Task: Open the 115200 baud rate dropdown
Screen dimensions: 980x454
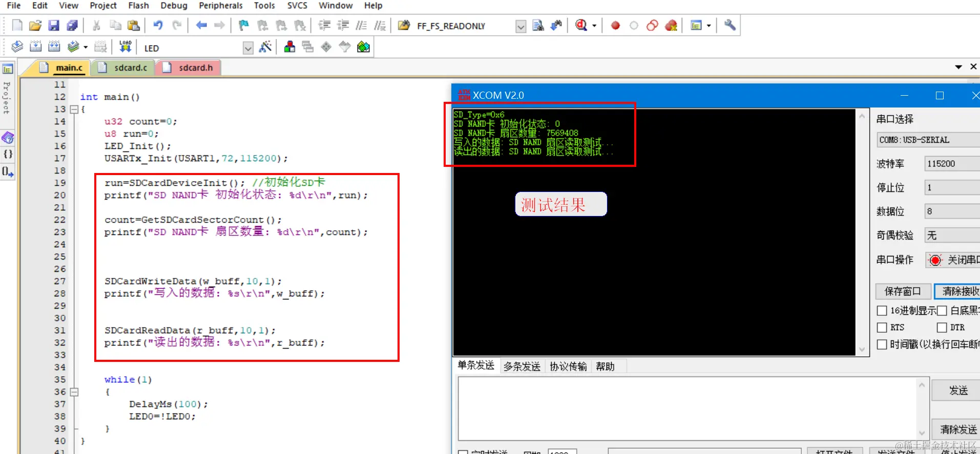Action: click(952, 164)
